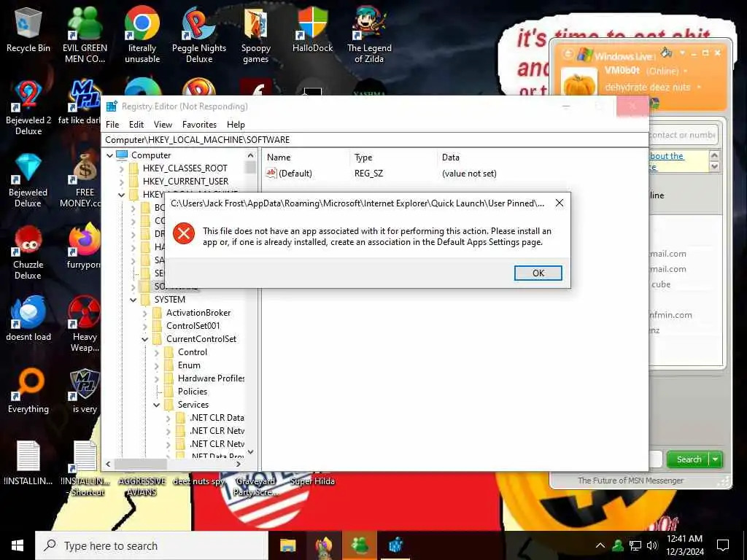Open The Legend of Zilda shortcut
This screenshot has height=560, width=747.
click(x=369, y=34)
